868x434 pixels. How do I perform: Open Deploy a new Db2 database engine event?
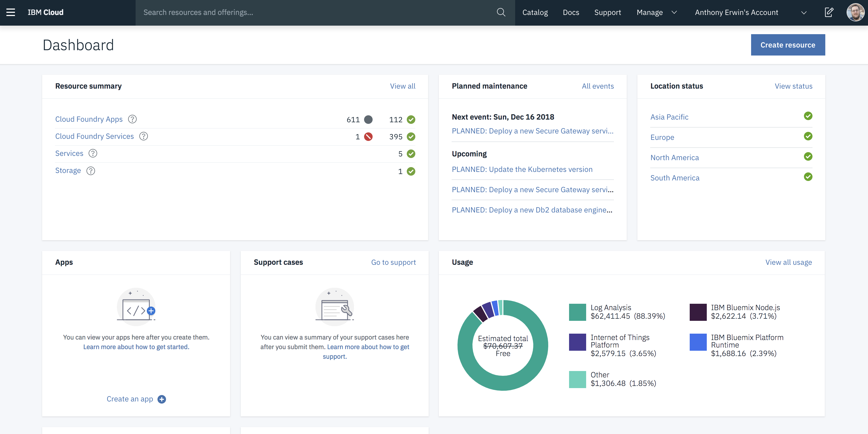(x=532, y=210)
